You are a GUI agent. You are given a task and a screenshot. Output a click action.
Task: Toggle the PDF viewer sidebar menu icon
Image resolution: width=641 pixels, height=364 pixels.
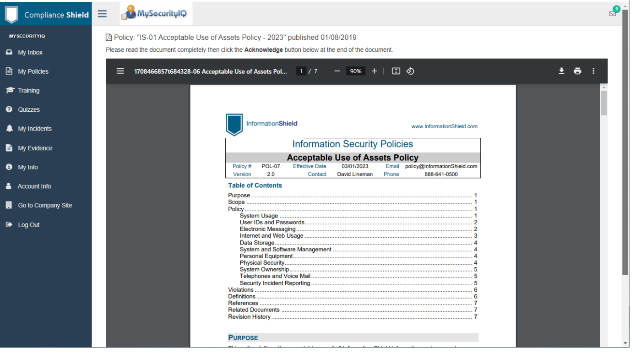(x=120, y=71)
